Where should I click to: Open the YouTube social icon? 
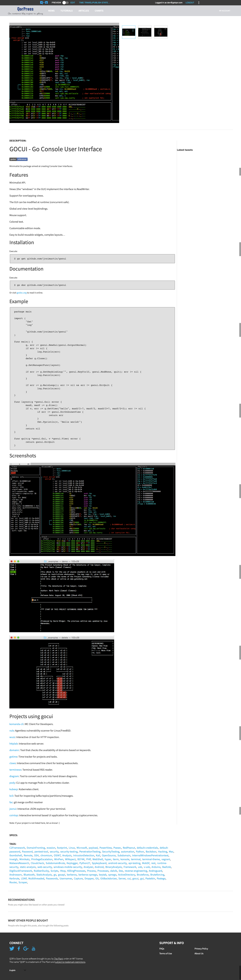click(x=33, y=948)
